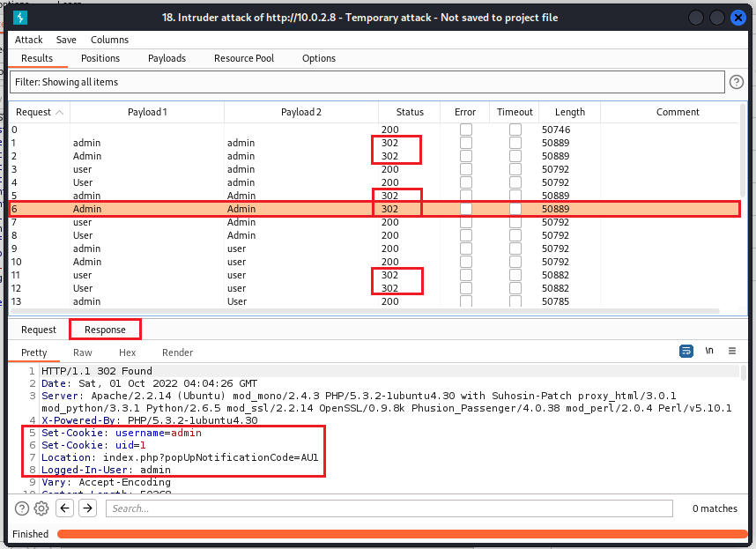Viewport: 756px width, 549px height.
Task: Tick the Timeout checkbox in request 10 row
Action: pos(515,262)
